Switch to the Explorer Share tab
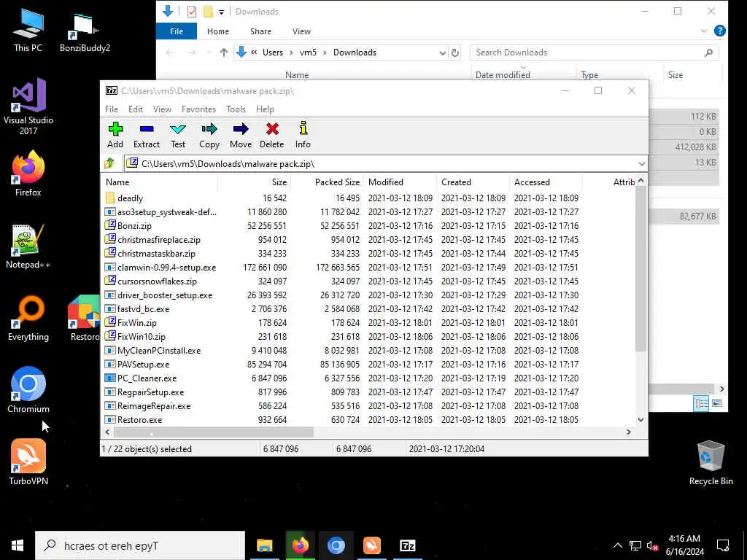 pos(260,31)
